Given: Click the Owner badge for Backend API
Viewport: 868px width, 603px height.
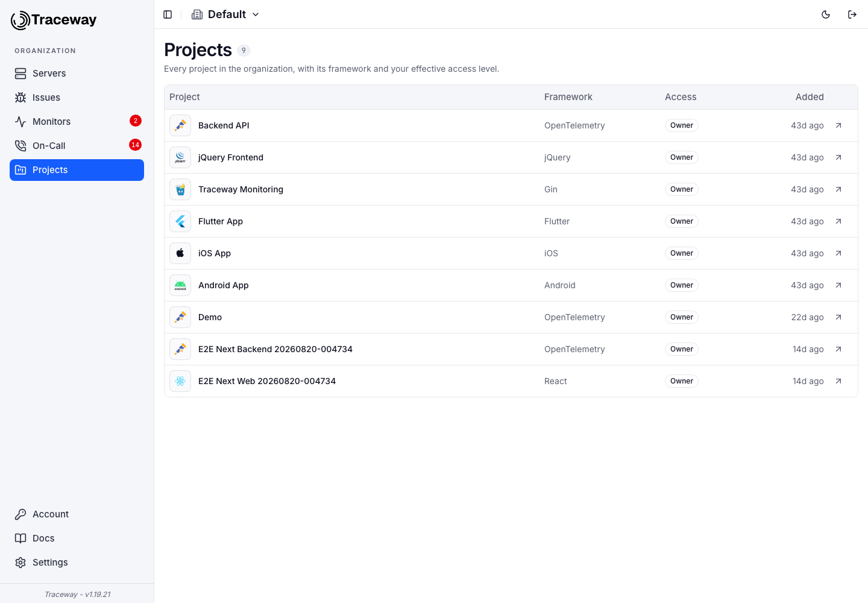Looking at the screenshot, I should 682,125.
